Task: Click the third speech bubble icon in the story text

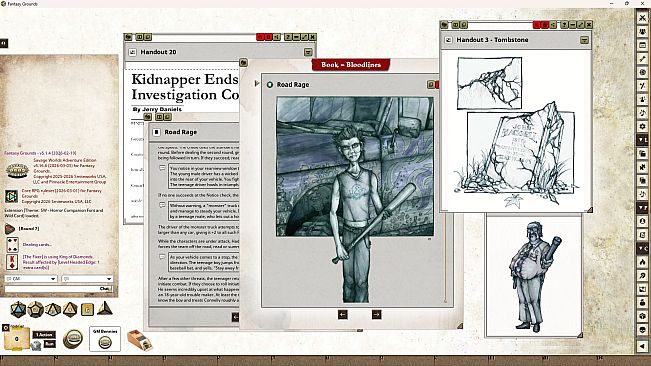Action: [x=162, y=257]
